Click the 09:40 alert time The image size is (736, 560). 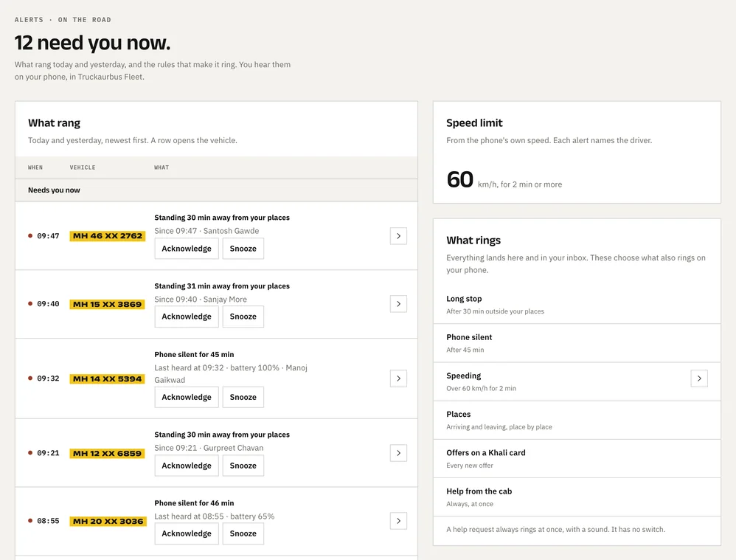pyautogui.click(x=49, y=304)
